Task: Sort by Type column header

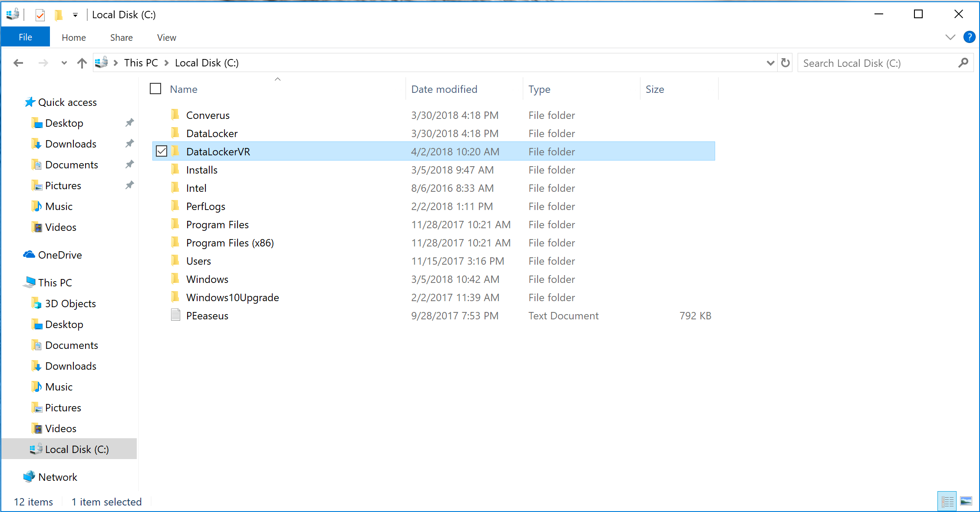Action: click(x=539, y=89)
